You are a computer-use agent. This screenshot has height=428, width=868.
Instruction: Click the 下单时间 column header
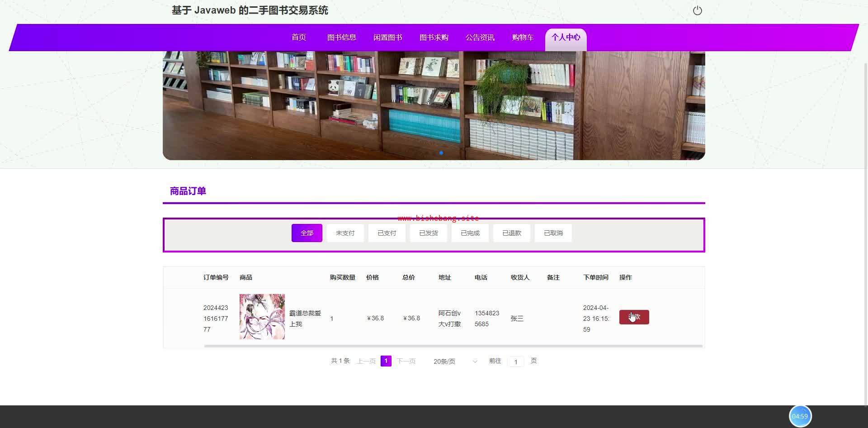596,277
